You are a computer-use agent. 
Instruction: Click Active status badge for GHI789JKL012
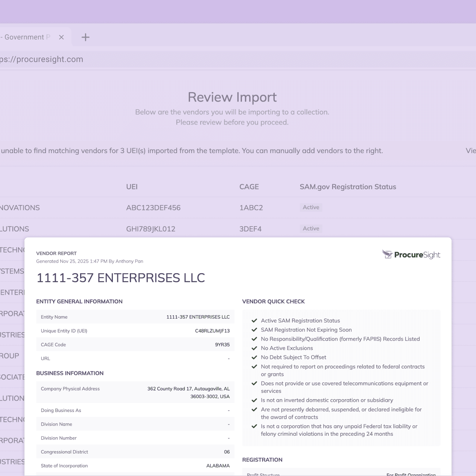311,228
